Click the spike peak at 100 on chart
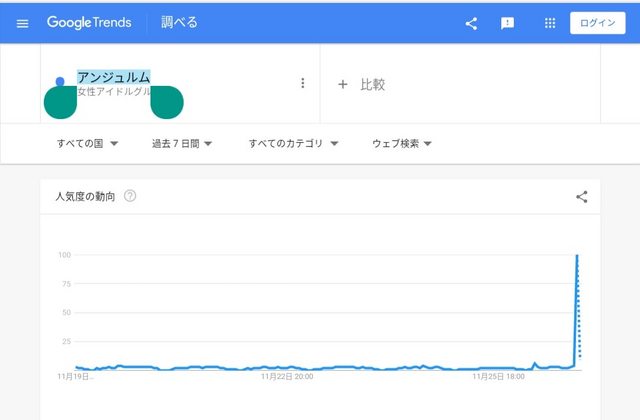The height and width of the screenshot is (420, 640). [x=577, y=255]
